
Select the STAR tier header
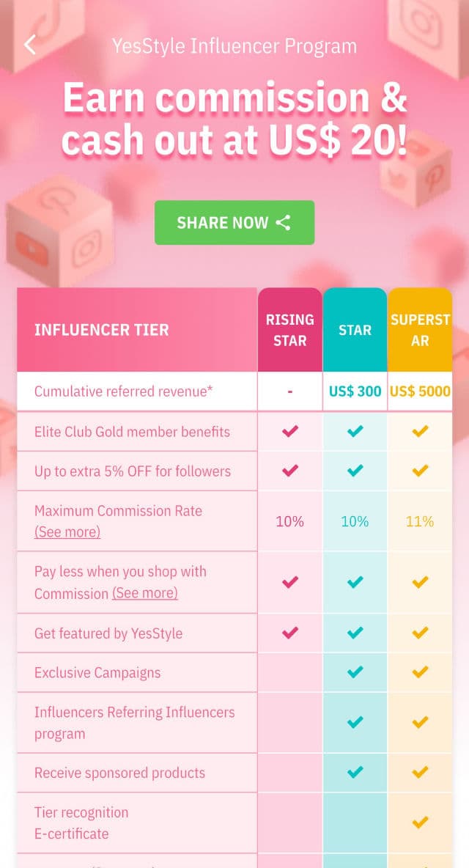(355, 330)
